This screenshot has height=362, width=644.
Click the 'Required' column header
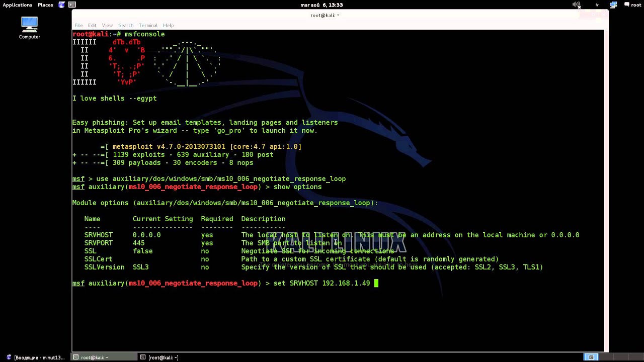217,219
